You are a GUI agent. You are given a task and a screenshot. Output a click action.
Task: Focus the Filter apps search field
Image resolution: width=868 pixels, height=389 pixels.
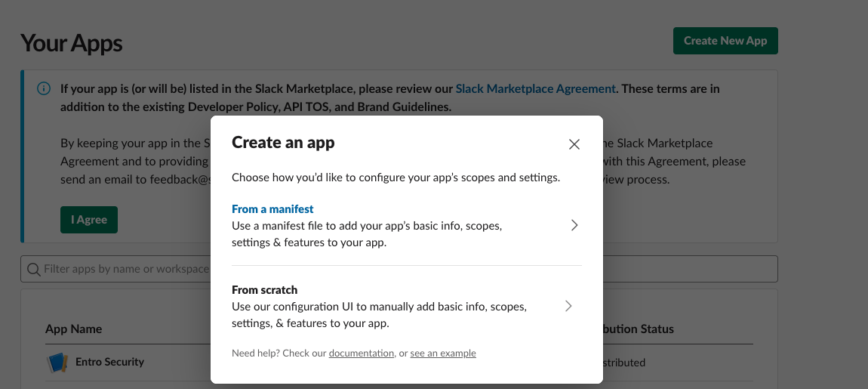(x=399, y=269)
